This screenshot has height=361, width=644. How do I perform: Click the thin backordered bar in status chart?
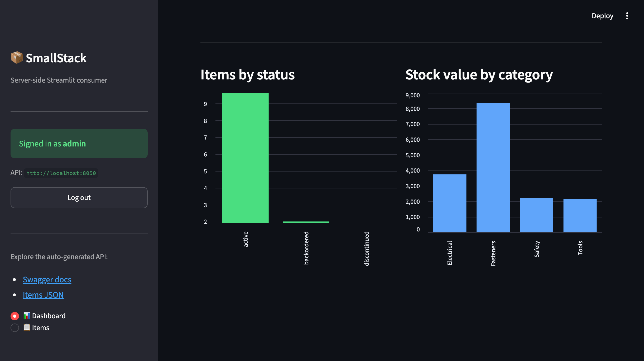[306, 222]
